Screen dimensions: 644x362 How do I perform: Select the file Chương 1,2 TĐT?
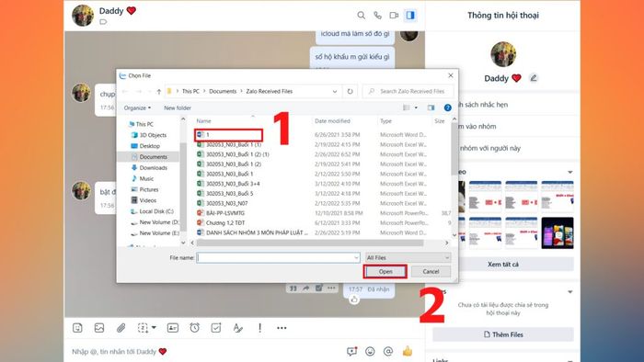pyautogui.click(x=225, y=223)
